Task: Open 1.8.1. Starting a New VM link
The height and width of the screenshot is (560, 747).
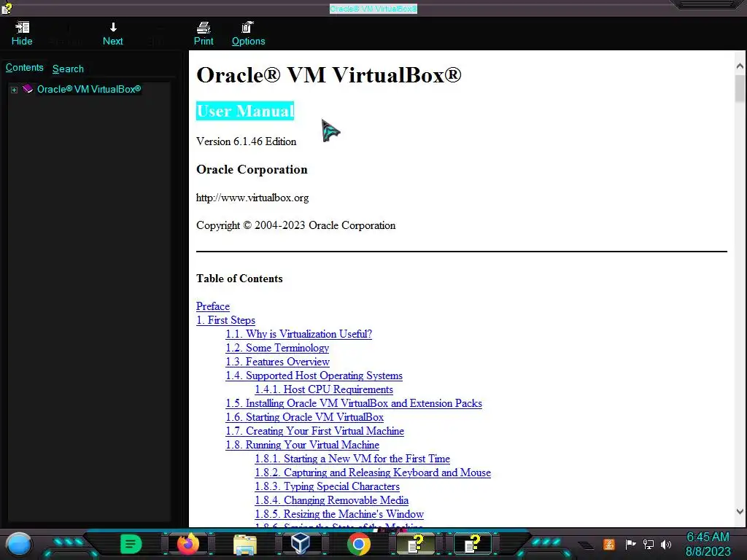Action: (352, 458)
